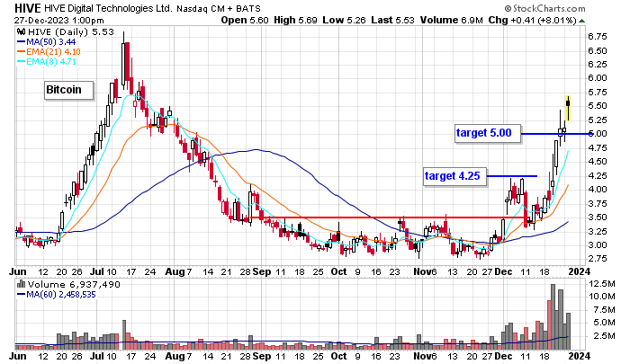The width and height of the screenshot is (630, 364).
Task: Click the candlestick icon beside HIVE (Daily)
Action: [x=22, y=32]
